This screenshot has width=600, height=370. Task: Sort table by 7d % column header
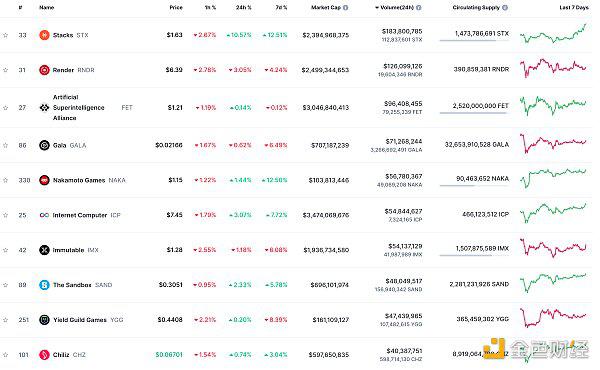coord(281,8)
